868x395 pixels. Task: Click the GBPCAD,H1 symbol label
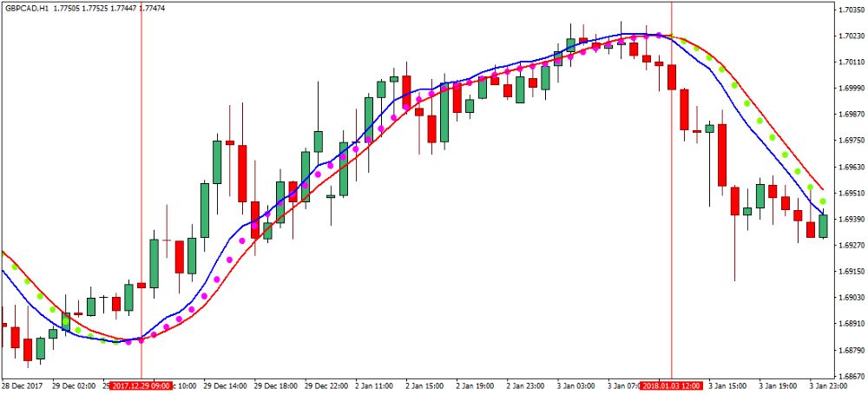24,8
